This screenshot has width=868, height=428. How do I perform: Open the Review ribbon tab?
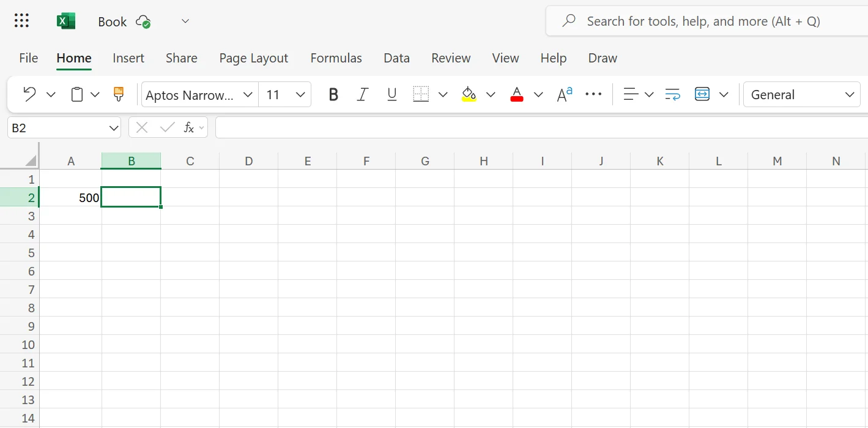[x=451, y=58]
